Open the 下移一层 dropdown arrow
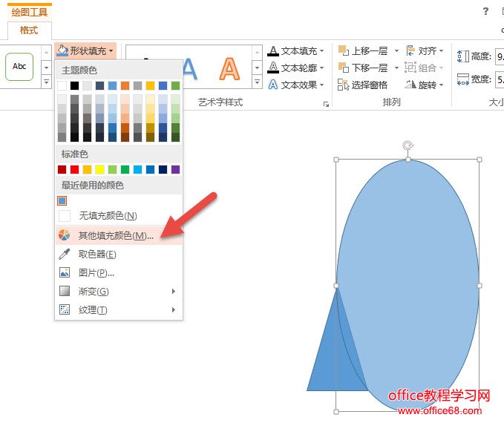This screenshot has width=504, height=423. tap(396, 68)
